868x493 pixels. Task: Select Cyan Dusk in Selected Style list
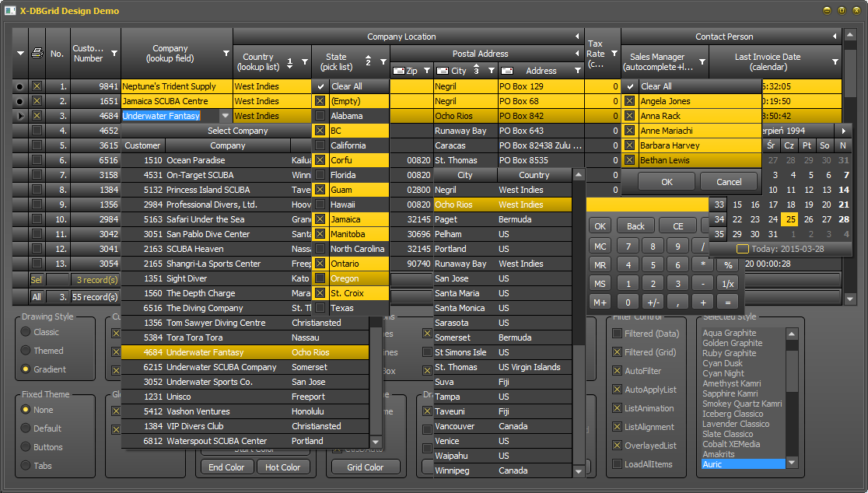tap(723, 363)
